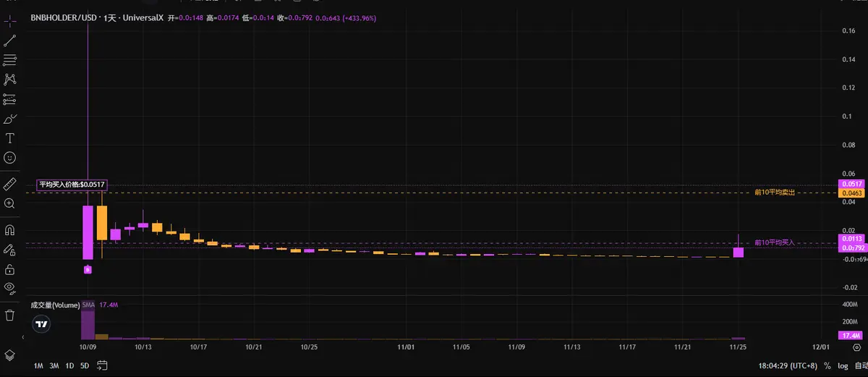The height and width of the screenshot is (377, 868).
Task: Select the crosshair cursor tool
Action: (10, 22)
